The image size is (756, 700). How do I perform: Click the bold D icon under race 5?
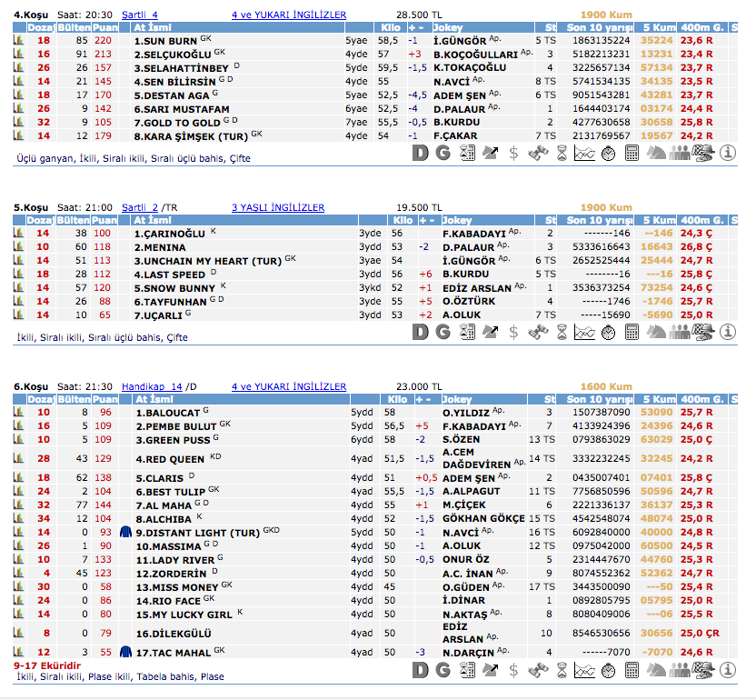(420, 332)
